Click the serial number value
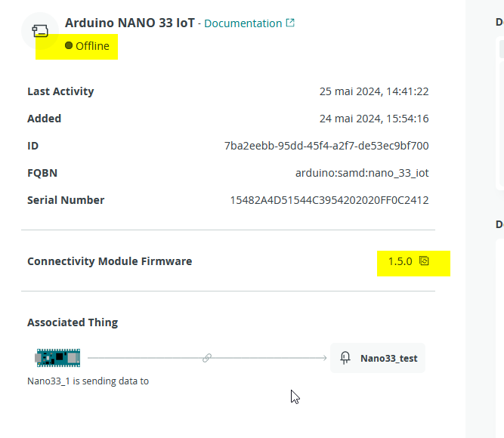The width and height of the screenshot is (504, 438). click(x=329, y=200)
